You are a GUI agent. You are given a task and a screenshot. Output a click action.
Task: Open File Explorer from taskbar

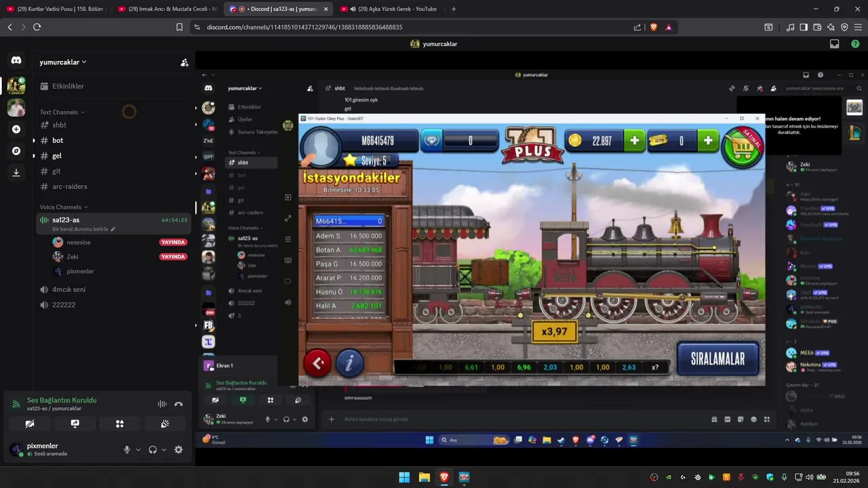pyautogui.click(x=424, y=477)
